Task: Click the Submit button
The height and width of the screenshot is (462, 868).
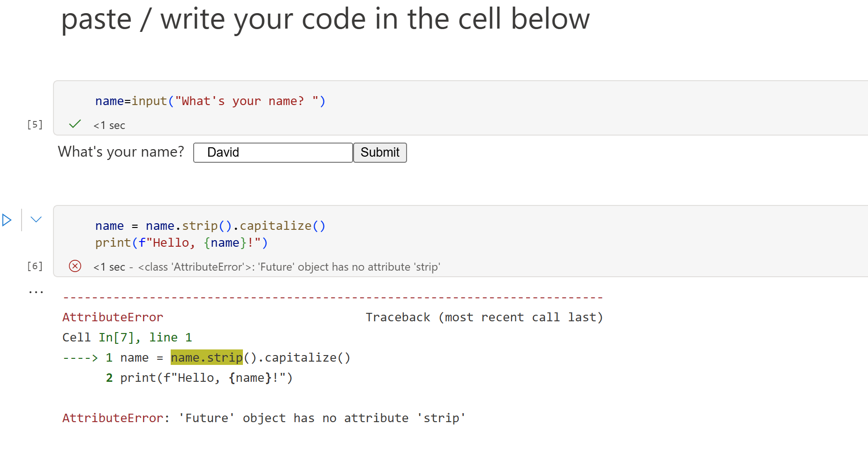Action: click(380, 152)
